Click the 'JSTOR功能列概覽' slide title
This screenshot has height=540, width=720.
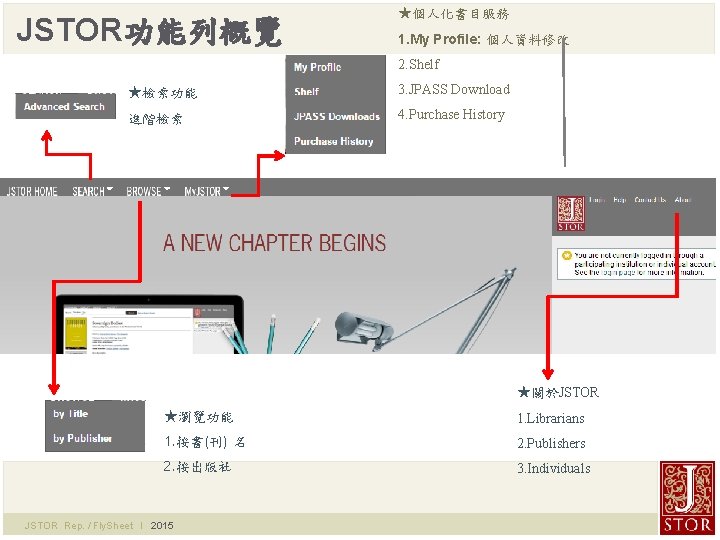coord(149,31)
